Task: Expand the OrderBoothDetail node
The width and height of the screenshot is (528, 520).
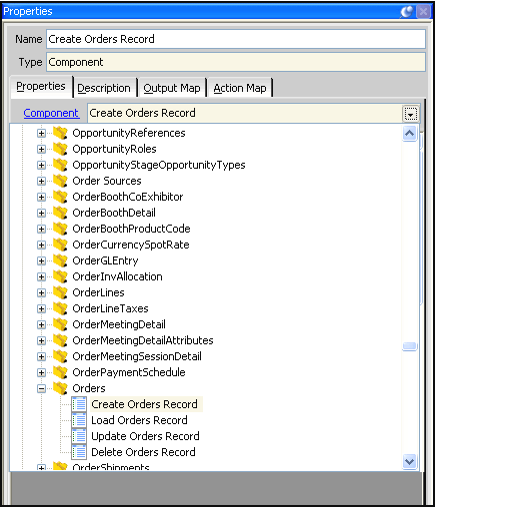Action: (41, 213)
